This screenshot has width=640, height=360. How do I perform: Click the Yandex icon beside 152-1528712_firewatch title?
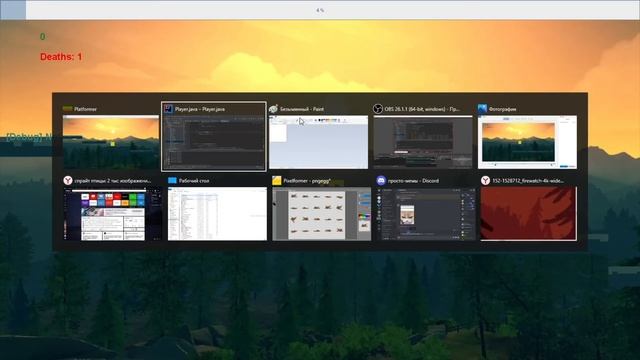coord(485,180)
